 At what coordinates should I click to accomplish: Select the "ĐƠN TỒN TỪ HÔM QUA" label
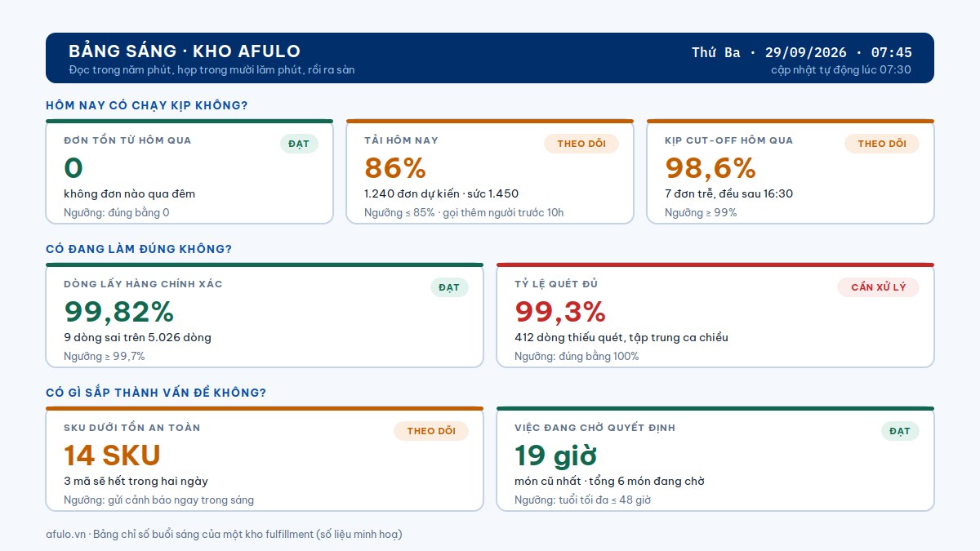127,140
